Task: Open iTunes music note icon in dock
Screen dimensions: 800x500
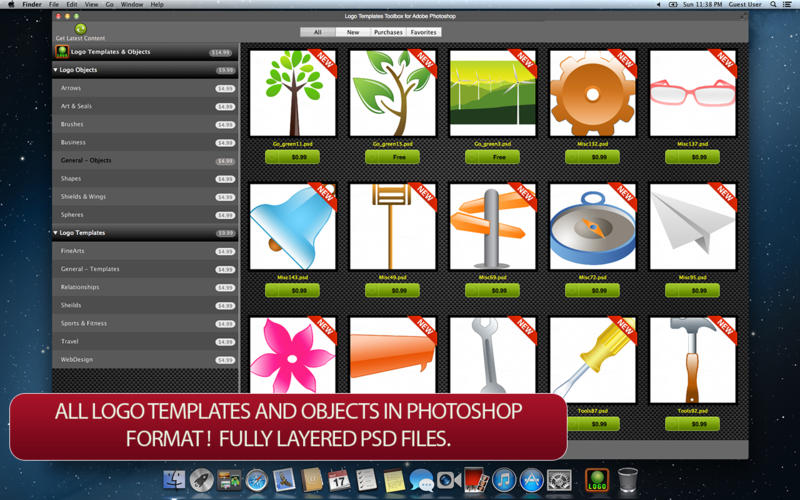Action: pyautogui.click(x=504, y=480)
